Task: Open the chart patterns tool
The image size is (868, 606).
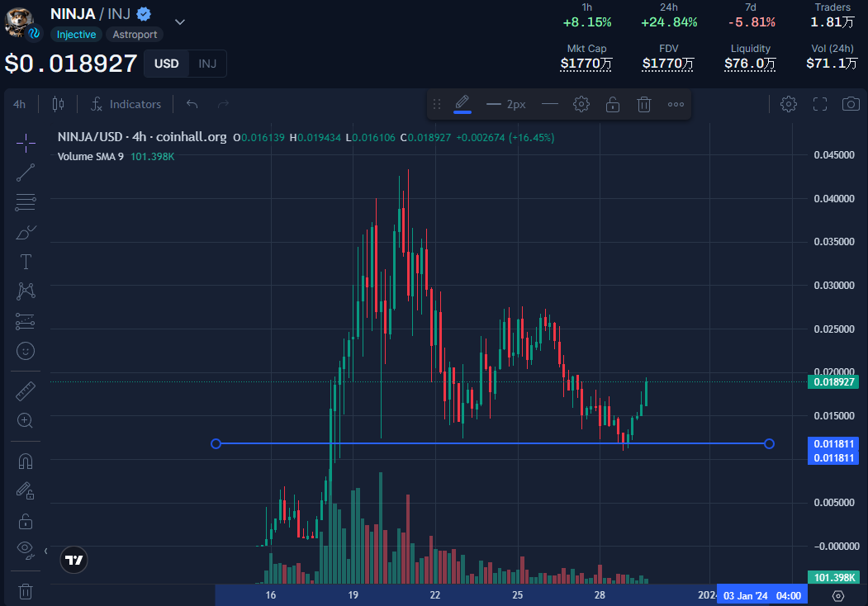Action: point(26,291)
